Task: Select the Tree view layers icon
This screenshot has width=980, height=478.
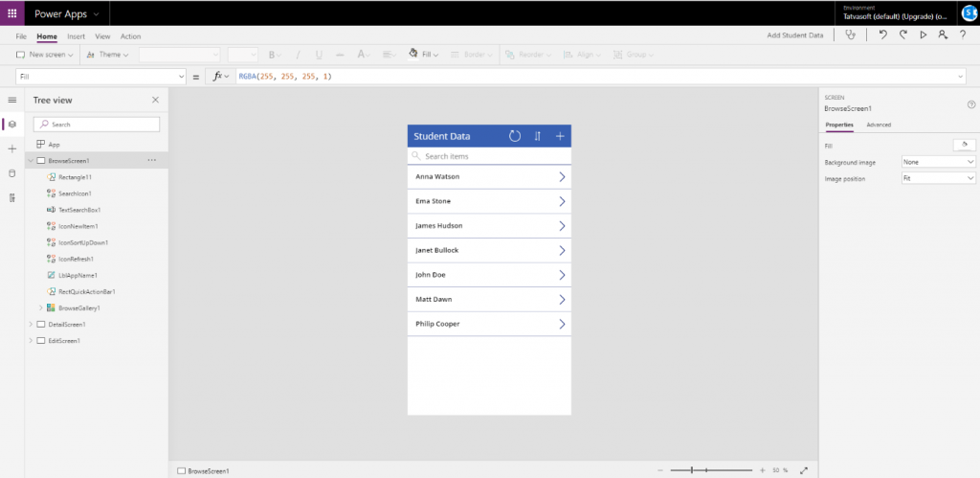Action: point(11,125)
